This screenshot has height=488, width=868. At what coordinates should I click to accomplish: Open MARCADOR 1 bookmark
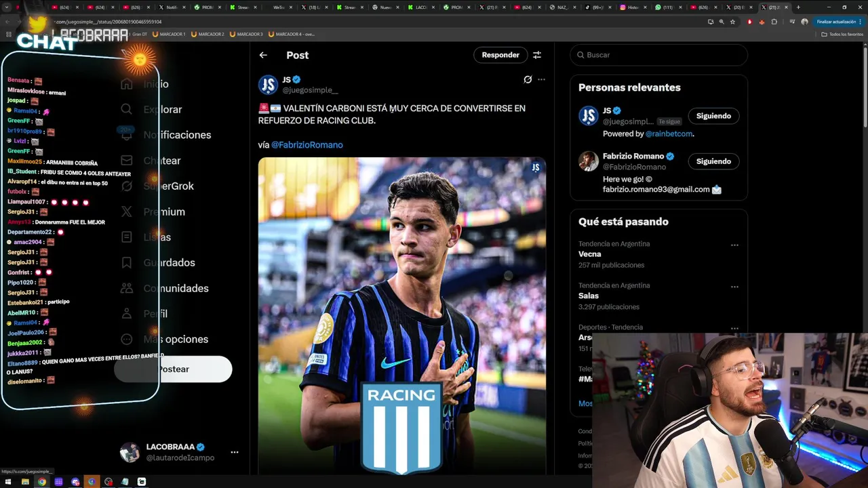169,34
